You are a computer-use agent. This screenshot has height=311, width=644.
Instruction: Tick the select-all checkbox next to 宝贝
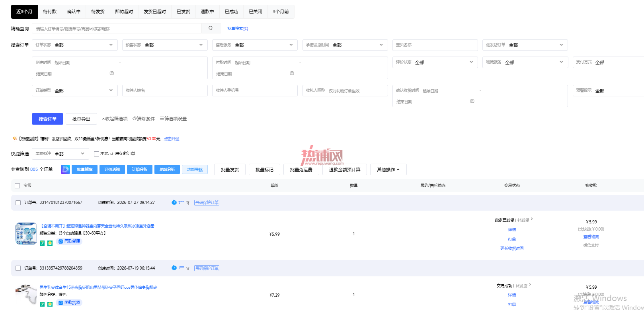tap(17, 186)
